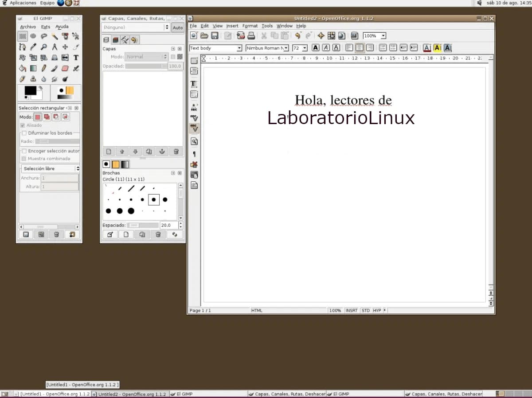Click the Print icon in OpenOffice toolbar

click(x=251, y=36)
